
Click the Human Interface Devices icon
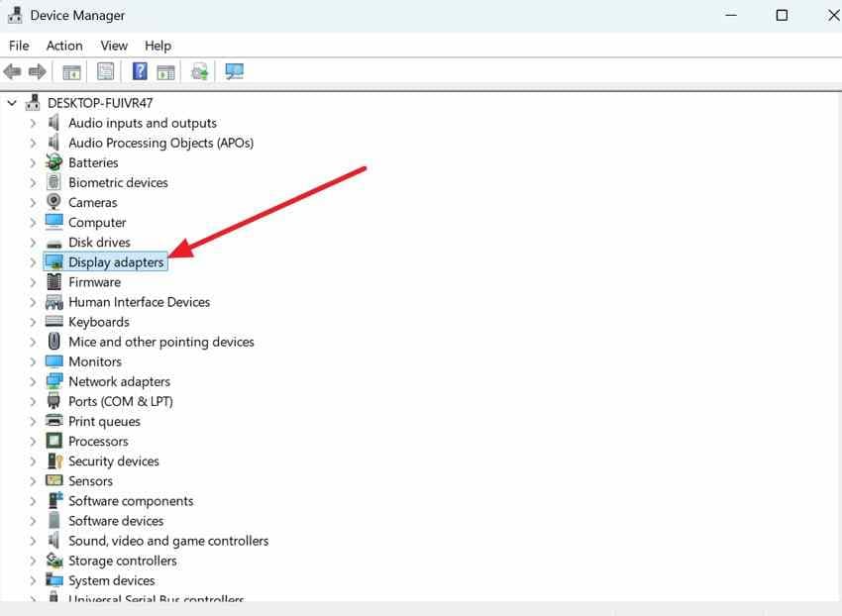point(54,302)
